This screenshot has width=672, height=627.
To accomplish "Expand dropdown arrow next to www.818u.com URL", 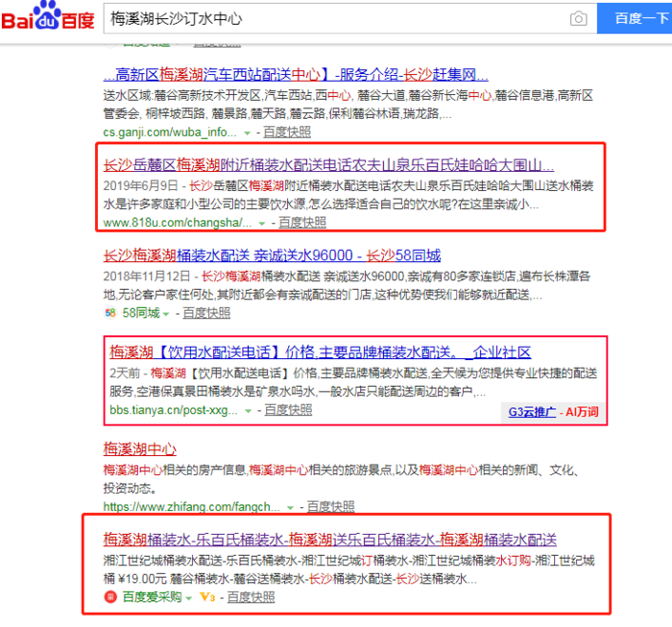I will coord(262,224).
